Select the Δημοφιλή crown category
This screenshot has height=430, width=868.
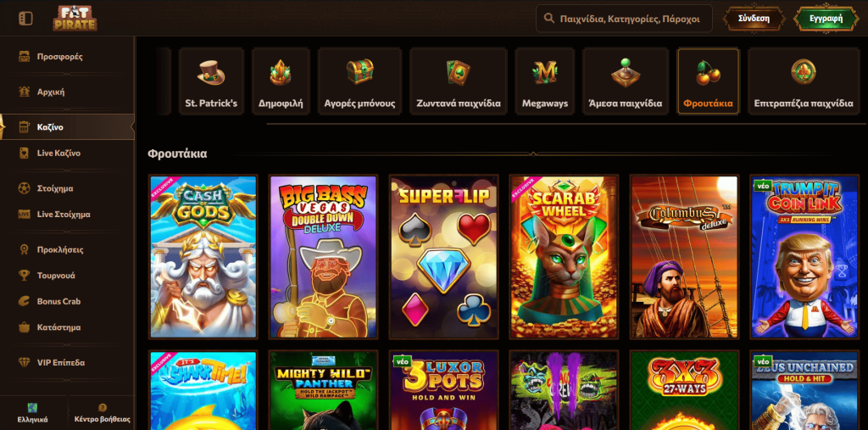click(x=281, y=81)
